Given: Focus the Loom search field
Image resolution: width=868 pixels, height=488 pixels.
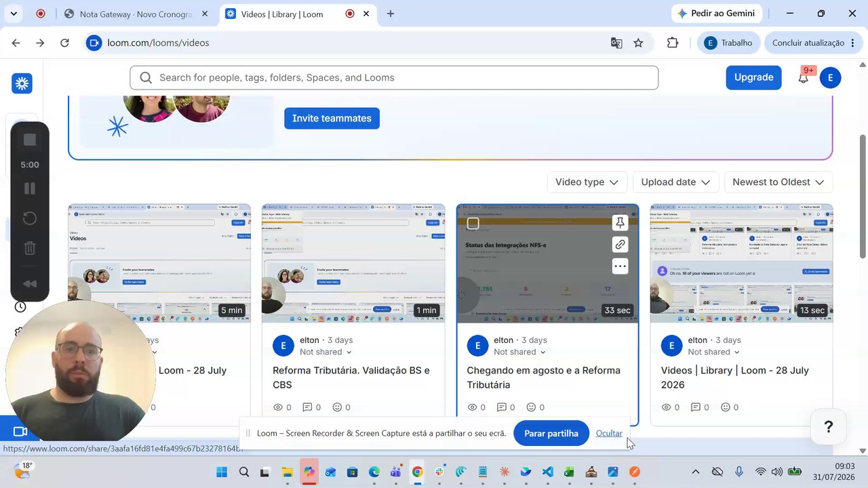Looking at the screenshot, I should pos(394,77).
